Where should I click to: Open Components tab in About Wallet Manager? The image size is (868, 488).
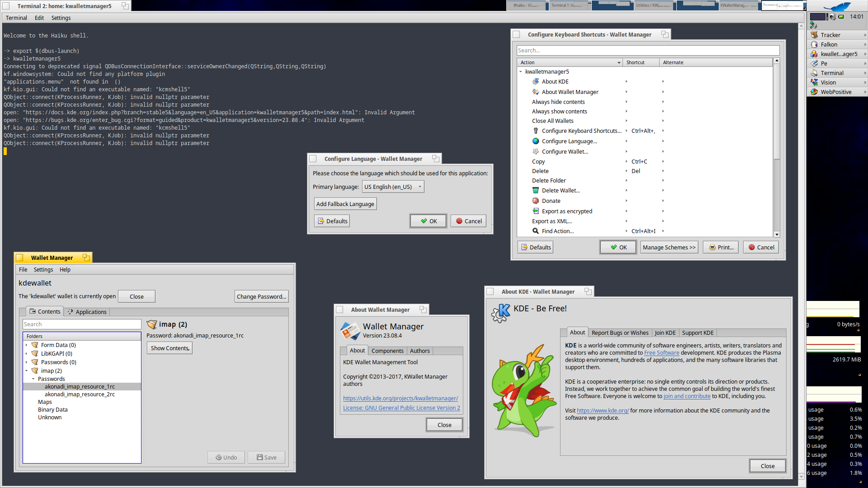pyautogui.click(x=387, y=351)
